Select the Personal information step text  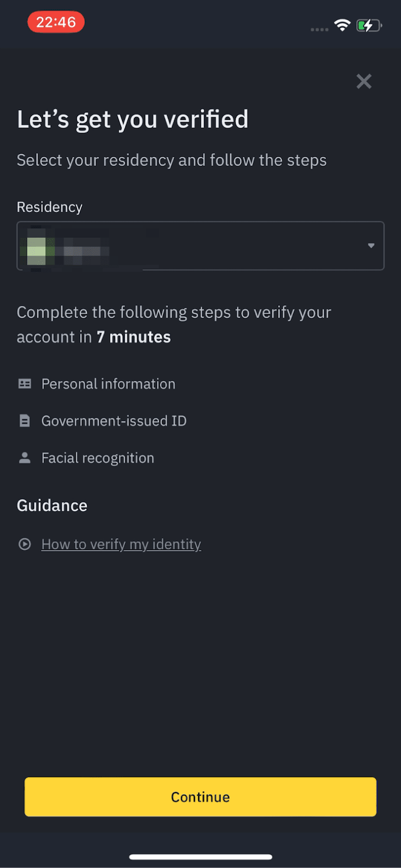click(108, 384)
